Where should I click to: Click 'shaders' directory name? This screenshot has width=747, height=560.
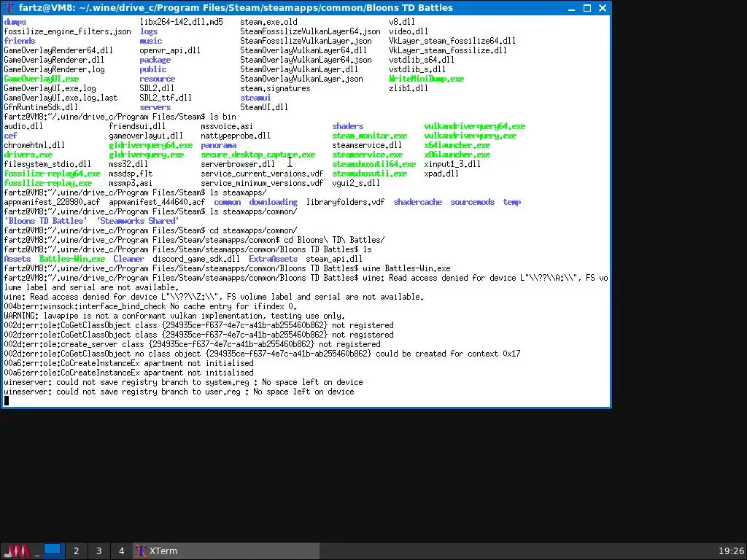(x=348, y=126)
